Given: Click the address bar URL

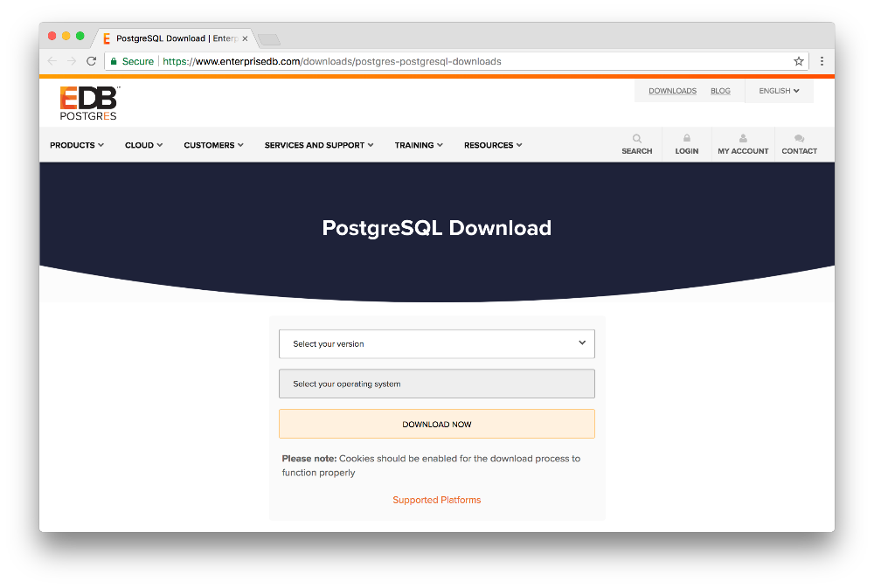Looking at the screenshot, I should (331, 61).
